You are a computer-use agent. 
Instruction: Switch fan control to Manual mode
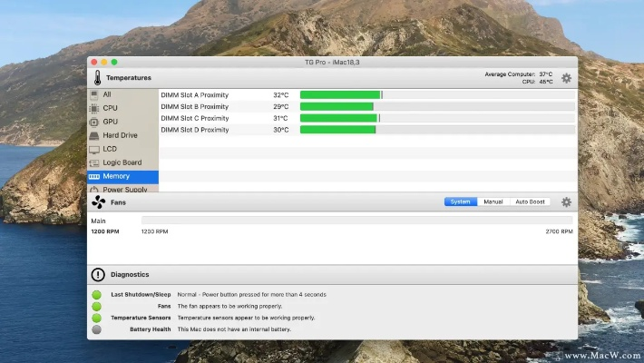coord(493,201)
